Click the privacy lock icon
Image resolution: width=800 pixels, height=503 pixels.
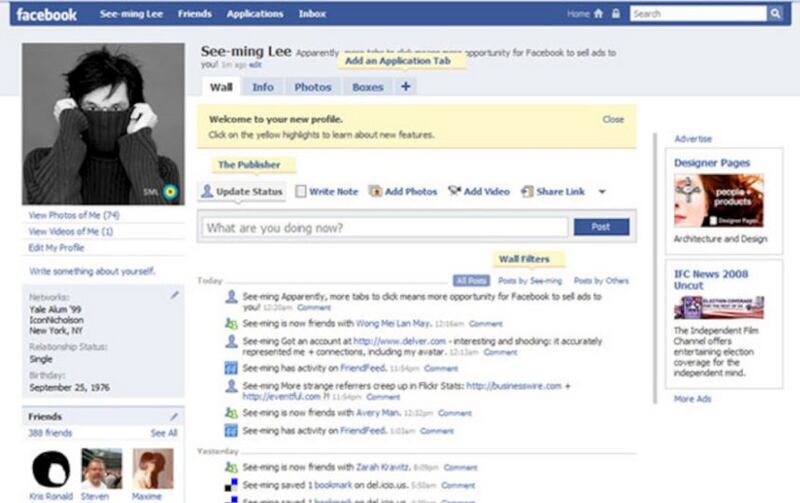click(616, 14)
